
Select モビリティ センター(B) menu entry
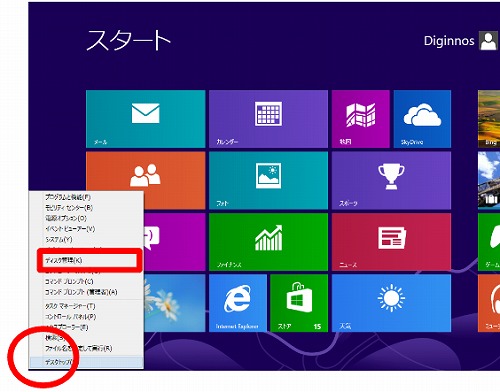tap(86, 208)
